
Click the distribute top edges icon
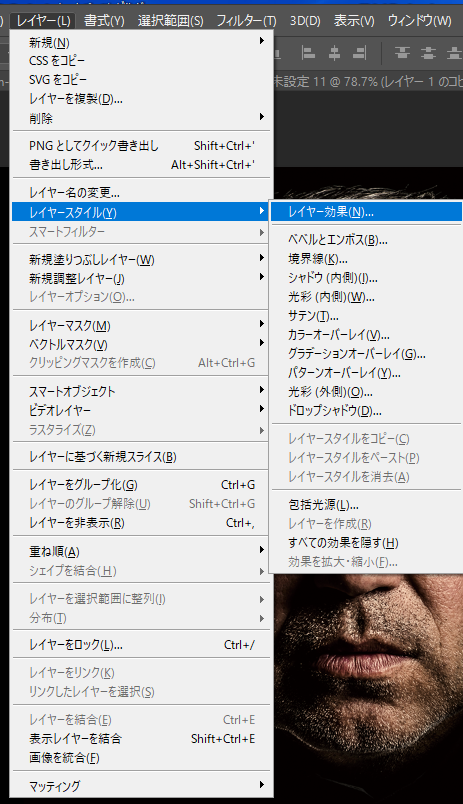coord(402,53)
